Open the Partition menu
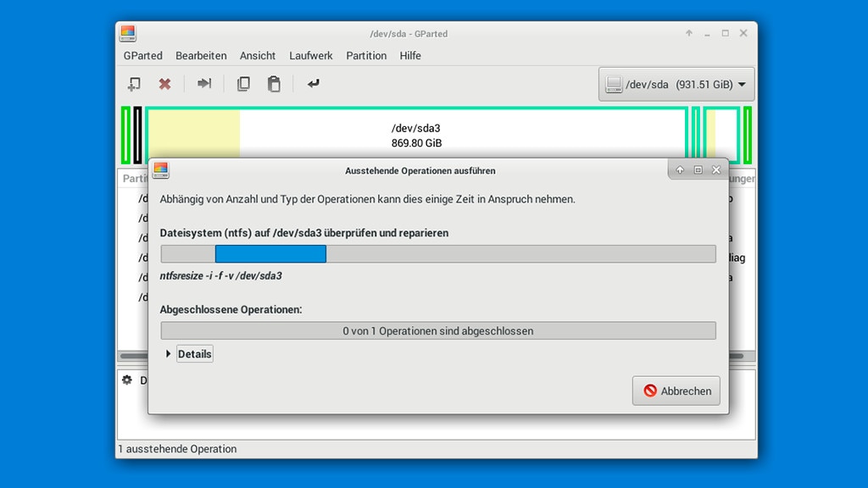 [x=366, y=56]
